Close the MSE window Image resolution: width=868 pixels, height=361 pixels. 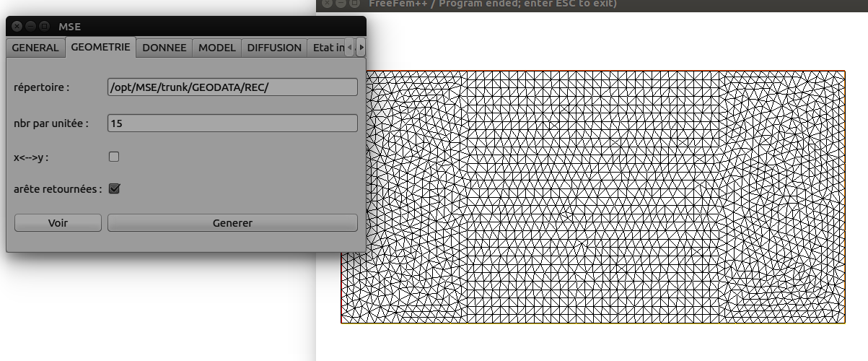[x=17, y=27]
